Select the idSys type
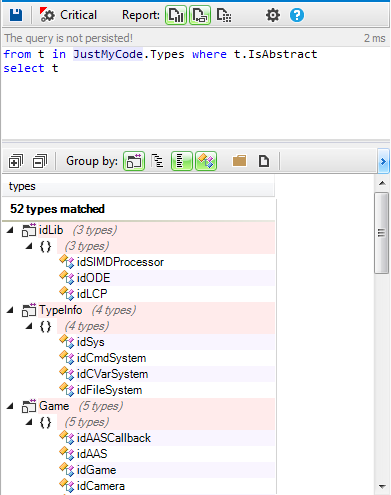This screenshot has height=495, width=391. pos(91,342)
